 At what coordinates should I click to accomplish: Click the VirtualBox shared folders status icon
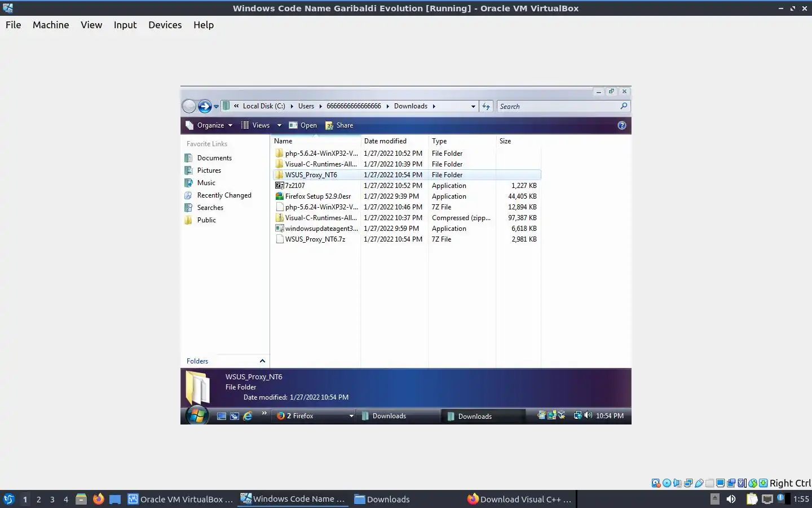710,483
